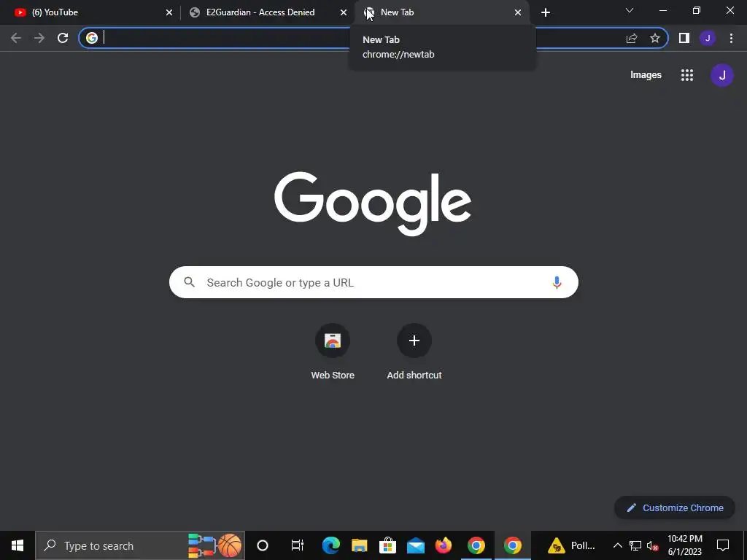Click the taskbar Type to search box
747x560 pixels.
140,545
